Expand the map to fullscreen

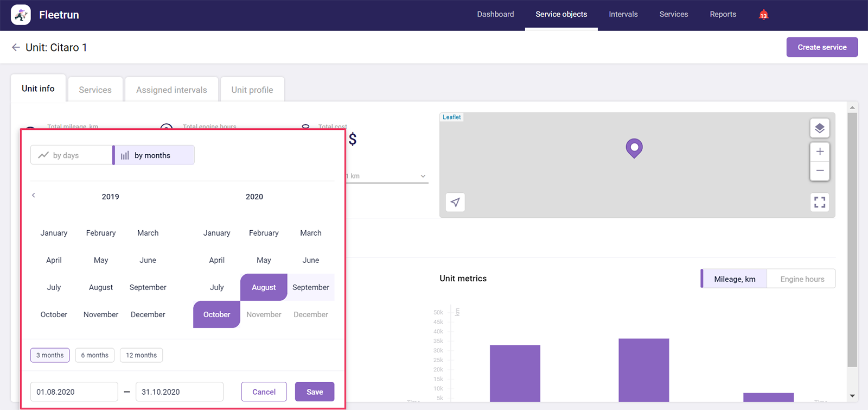tap(819, 203)
